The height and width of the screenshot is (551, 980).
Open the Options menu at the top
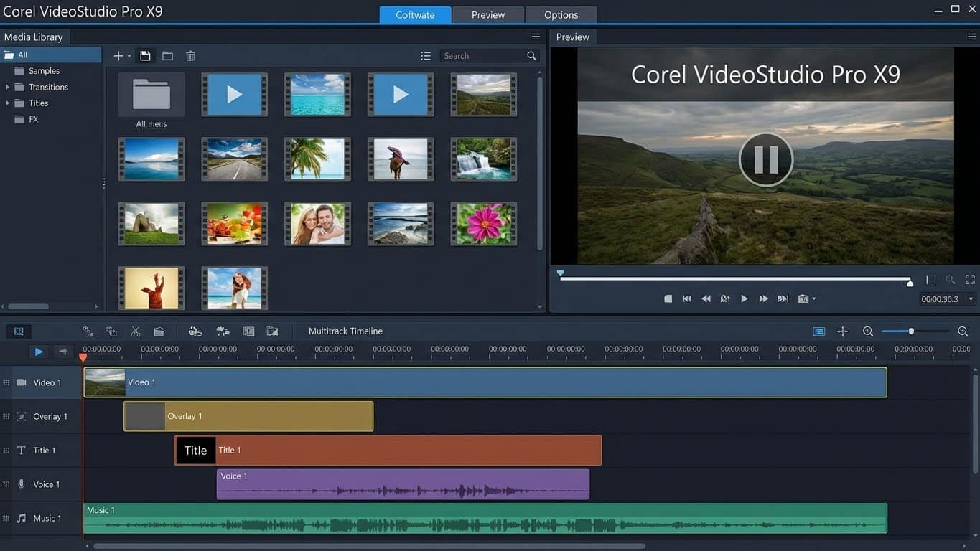[x=561, y=14]
